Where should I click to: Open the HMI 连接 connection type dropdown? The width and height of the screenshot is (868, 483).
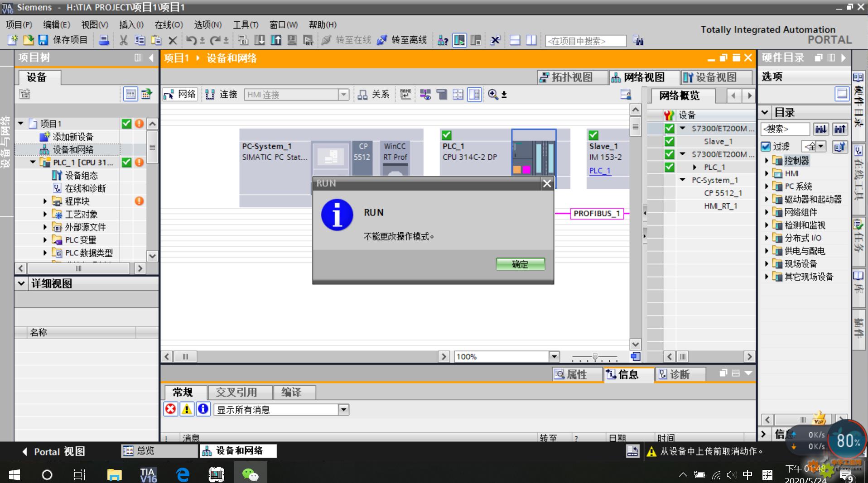[x=344, y=94]
